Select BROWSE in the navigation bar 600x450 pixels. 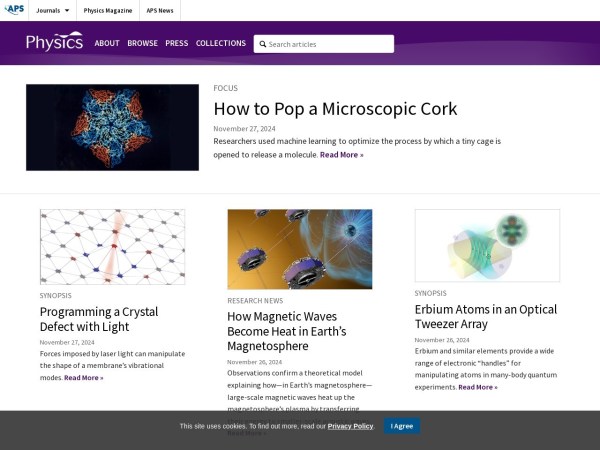pyautogui.click(x=142, y=44)
